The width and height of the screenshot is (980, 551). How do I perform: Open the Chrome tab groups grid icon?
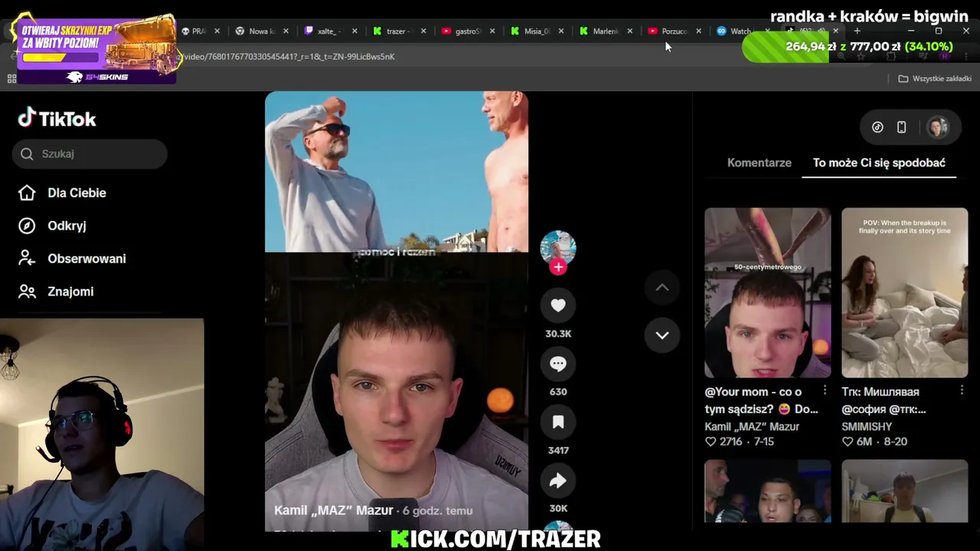pos(11,79)
